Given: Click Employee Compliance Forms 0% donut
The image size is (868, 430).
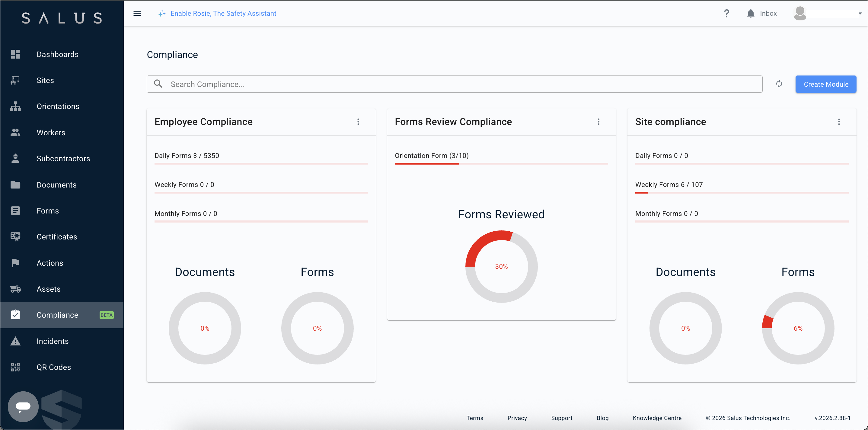Looking at the screenshot, I should click(317, 328).
